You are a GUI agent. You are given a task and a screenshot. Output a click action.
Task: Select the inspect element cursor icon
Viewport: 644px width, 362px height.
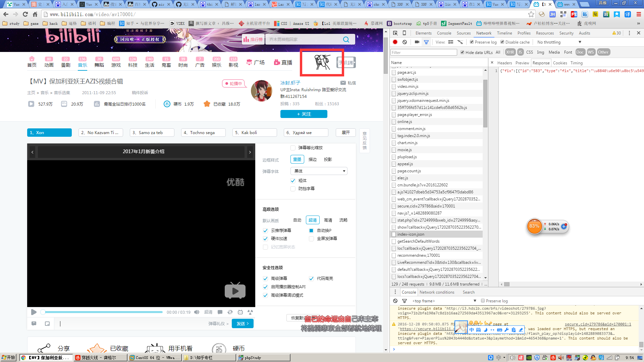(395, 33)
